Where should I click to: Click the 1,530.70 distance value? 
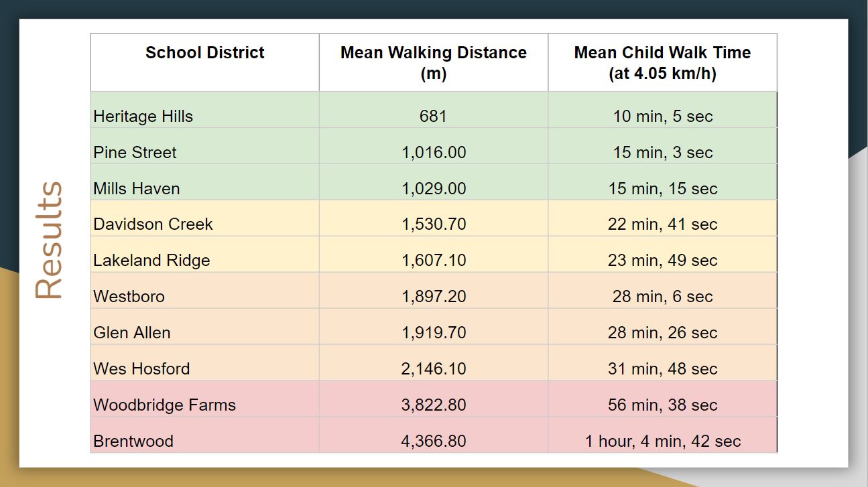(434, 224)
